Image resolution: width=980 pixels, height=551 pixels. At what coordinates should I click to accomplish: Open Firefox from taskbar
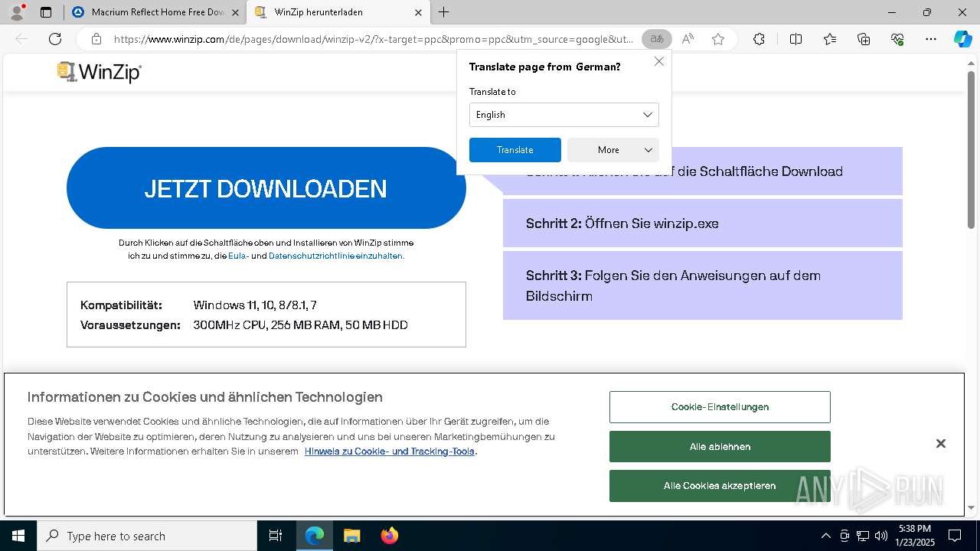pos(389,536)
